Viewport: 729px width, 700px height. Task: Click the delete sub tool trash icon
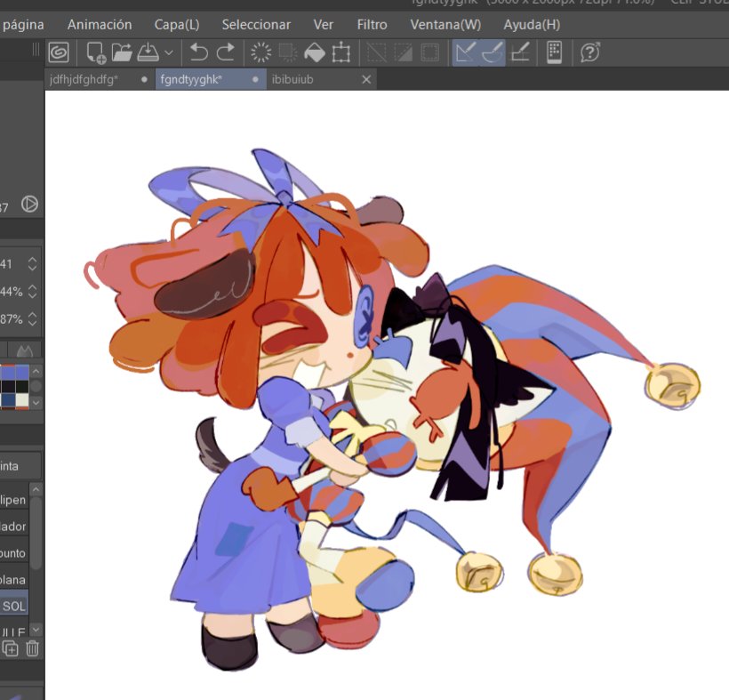tap(32, 648)
